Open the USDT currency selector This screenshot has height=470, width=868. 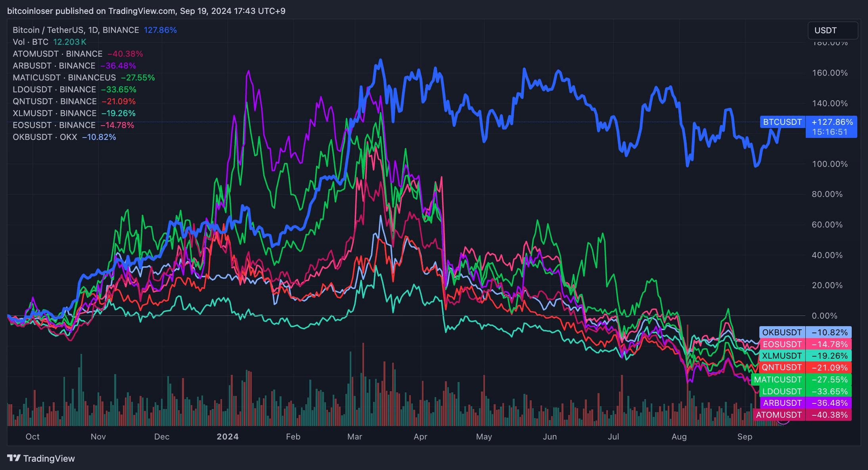pyautogui.click(x=833, y=31)
